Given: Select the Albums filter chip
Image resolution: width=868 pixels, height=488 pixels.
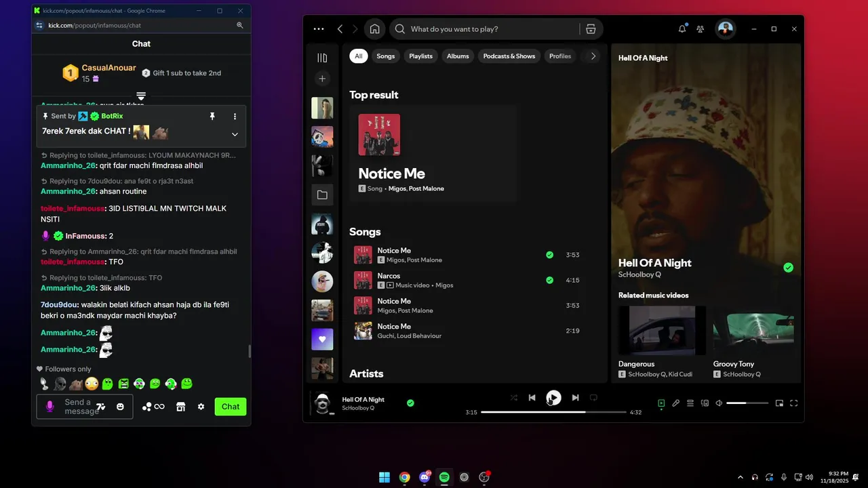Looking at the screenshot, I should tap(458, 56).
